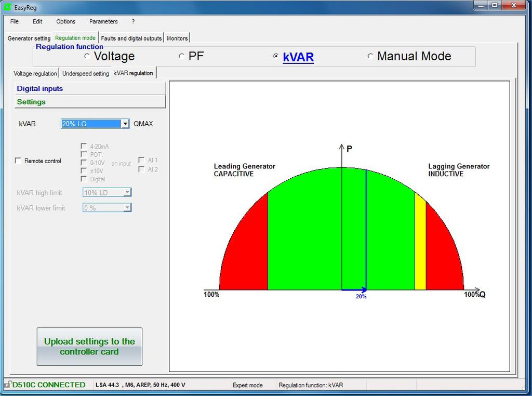Click the Regulation function group title

point(70,47)
